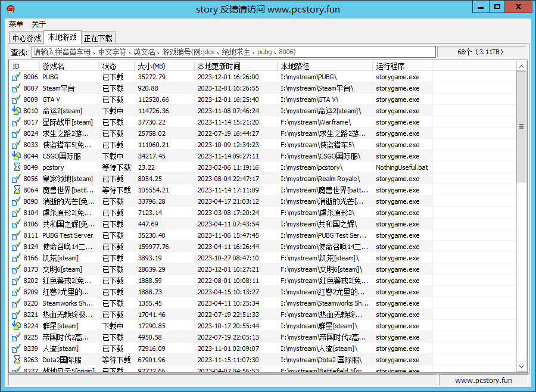Select the 72916.09 size cell

(152, 349)
